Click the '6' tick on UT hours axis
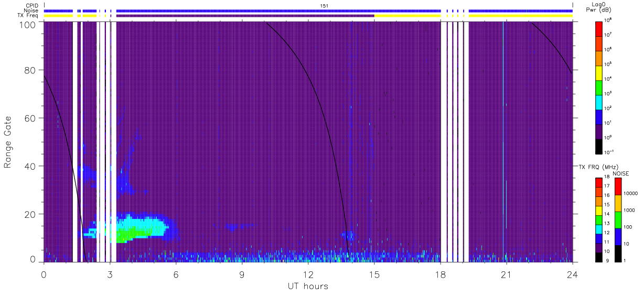The height and width of the screenshot is (297, 644). pyautogui.click(x=176, y=274)
